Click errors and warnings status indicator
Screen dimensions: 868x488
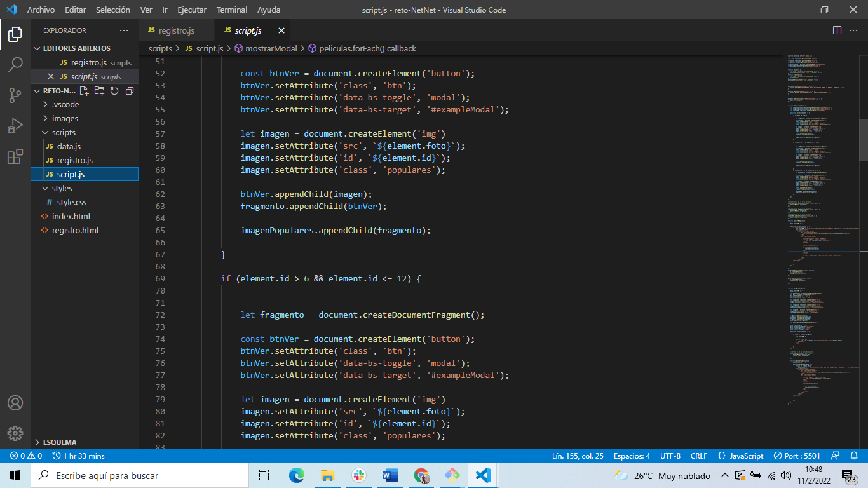(26, 456)
